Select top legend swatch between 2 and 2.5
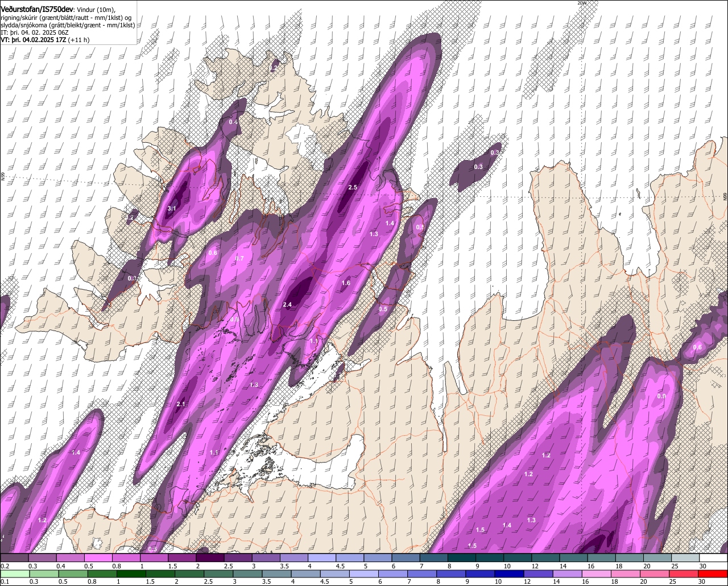The height and width of the screenshot is (586, 728). (x=210, y=558)
